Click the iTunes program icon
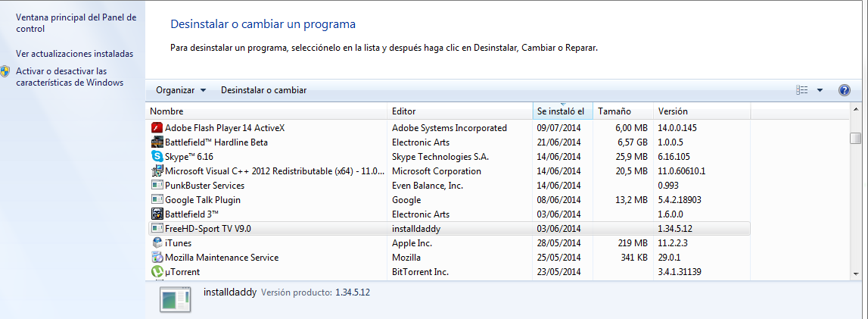The width and height of the screenshot is (868, 319). [x=157, y=243]
